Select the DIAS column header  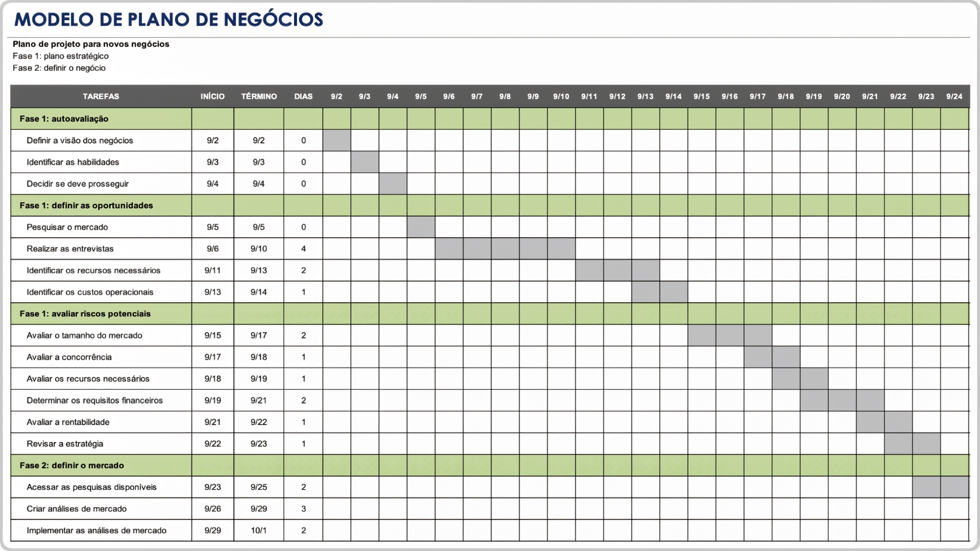click(x=303, y=96)
